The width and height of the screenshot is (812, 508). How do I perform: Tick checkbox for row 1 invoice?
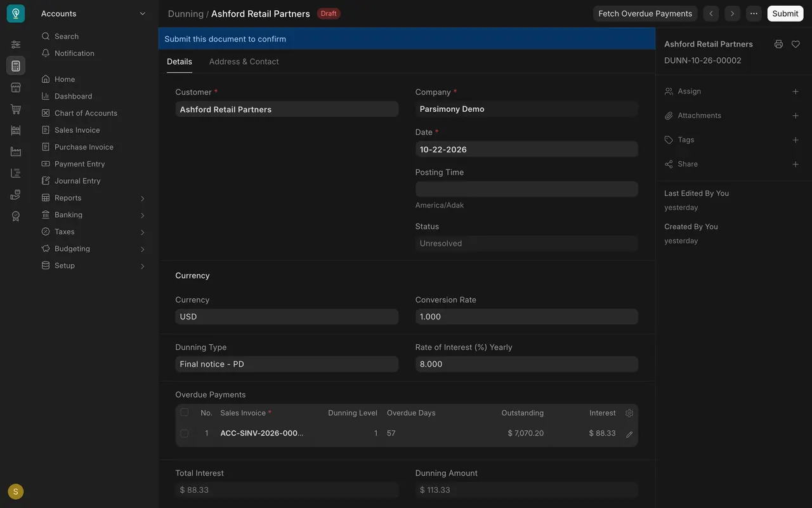184,433
